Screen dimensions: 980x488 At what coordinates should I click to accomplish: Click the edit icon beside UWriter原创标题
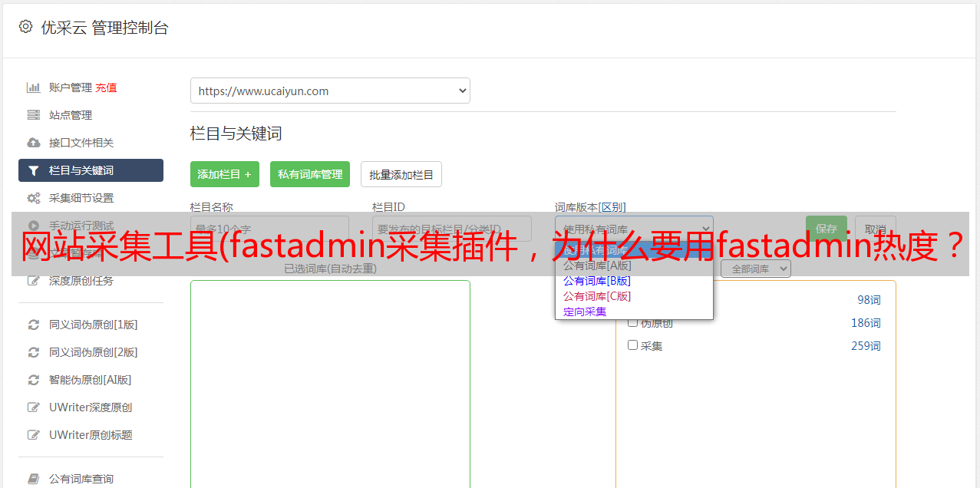click(x=33, y=435)
